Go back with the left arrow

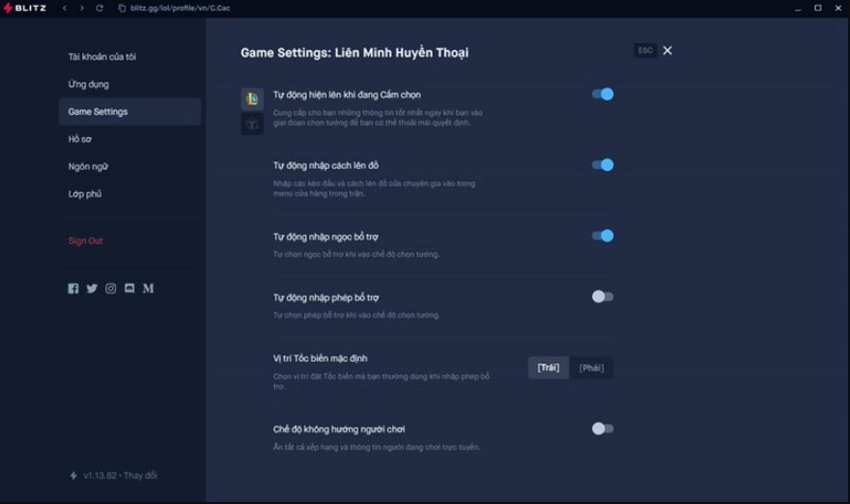65,8
